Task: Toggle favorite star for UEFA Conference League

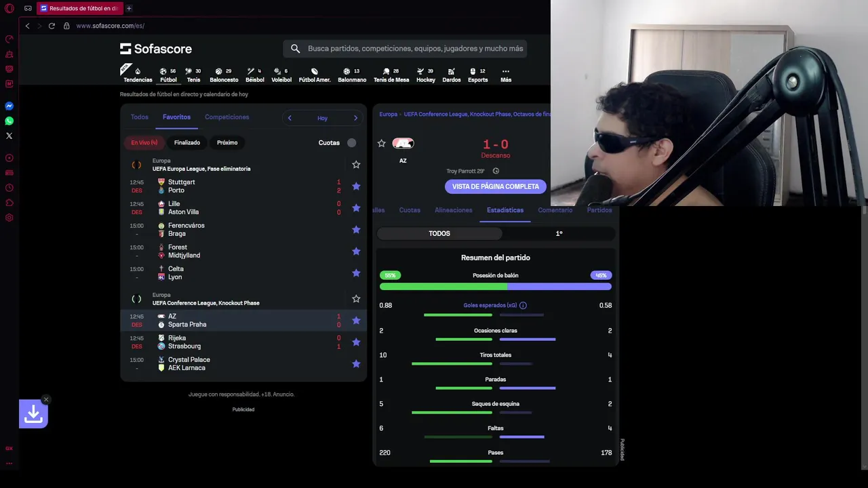Action: tap(356, 299)
